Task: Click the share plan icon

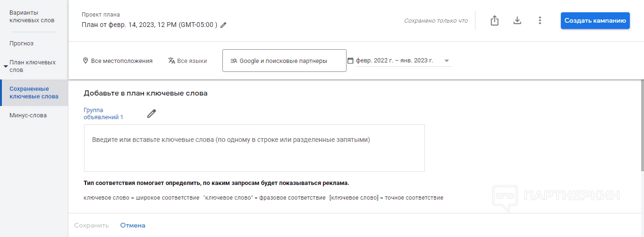Action: click(x=494, y=21)
